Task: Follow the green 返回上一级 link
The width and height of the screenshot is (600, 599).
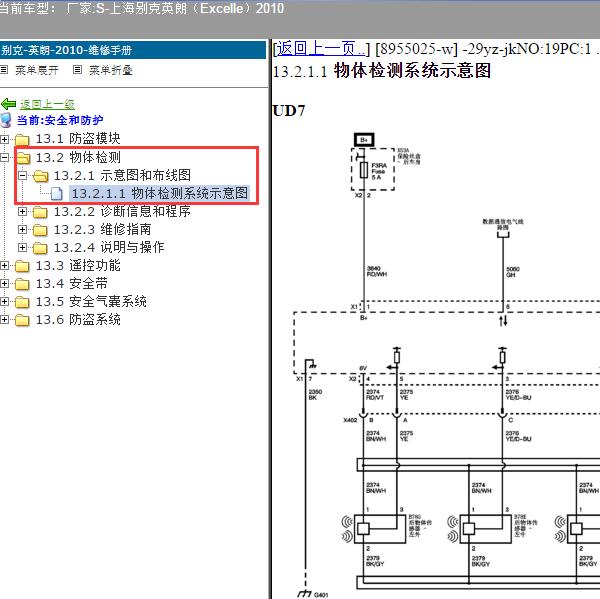Action: (x=47, y=104)
